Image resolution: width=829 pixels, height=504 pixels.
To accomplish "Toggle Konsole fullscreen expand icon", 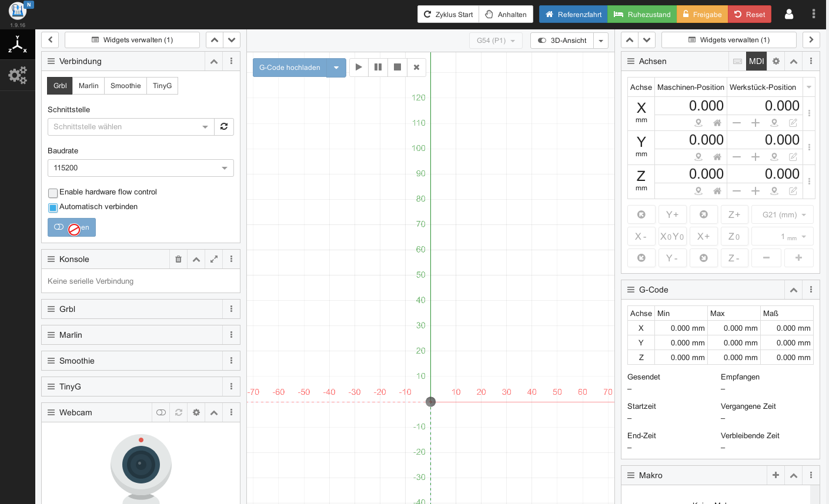I will (214, 259).
